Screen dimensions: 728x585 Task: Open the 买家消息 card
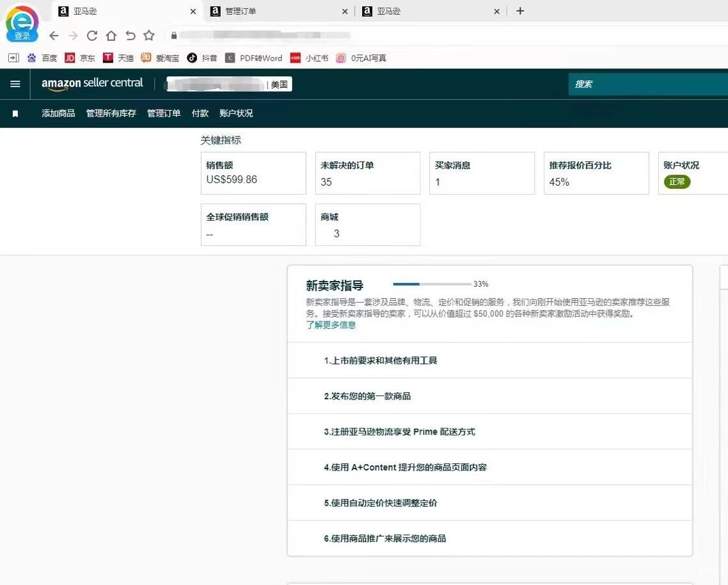coord(482,173)
